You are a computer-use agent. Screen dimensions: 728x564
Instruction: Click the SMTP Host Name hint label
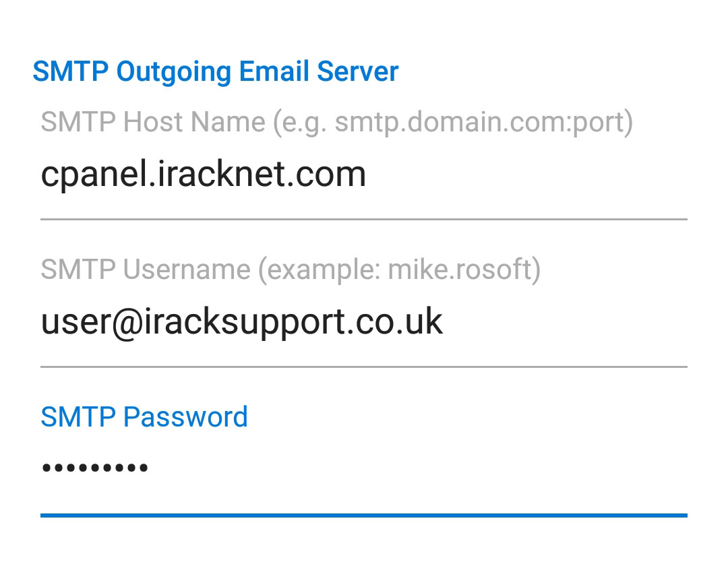(x=336, y=123)
